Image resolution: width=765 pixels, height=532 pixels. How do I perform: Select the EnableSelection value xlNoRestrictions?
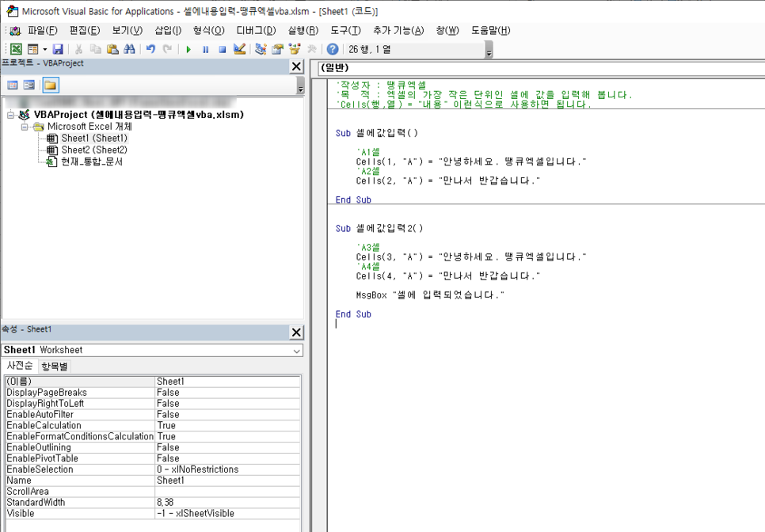[227, 469]
